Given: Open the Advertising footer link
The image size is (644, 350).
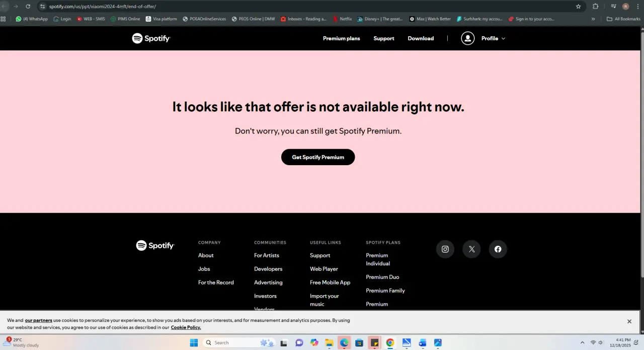Looking at the screenshot, I should point(268,283).
